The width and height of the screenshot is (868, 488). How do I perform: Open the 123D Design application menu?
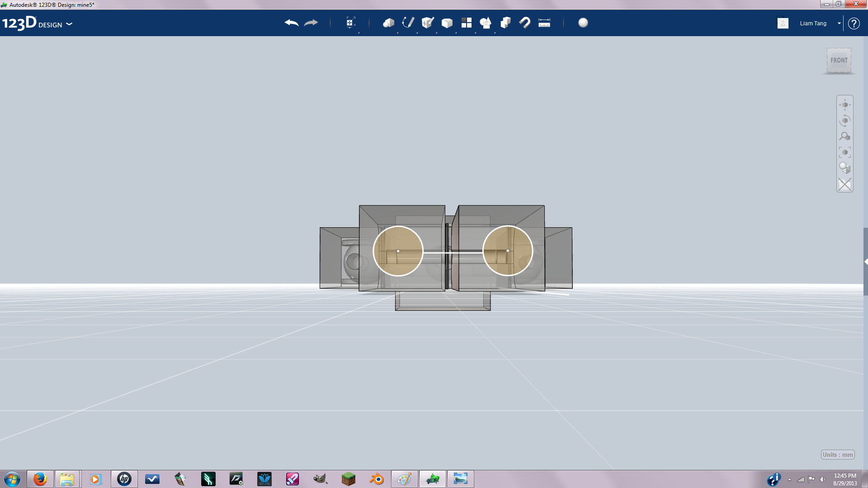pyautogui.click(x=37, y=23)
